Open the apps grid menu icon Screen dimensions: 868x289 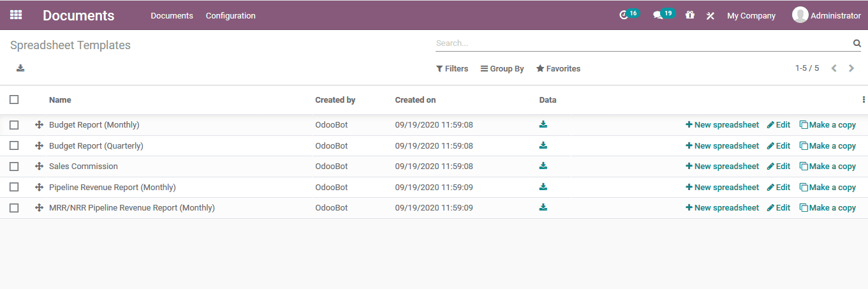click(16, 15)
